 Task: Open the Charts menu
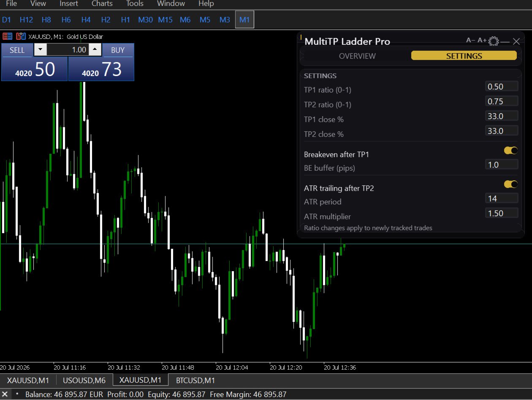[x=102, y=4]
